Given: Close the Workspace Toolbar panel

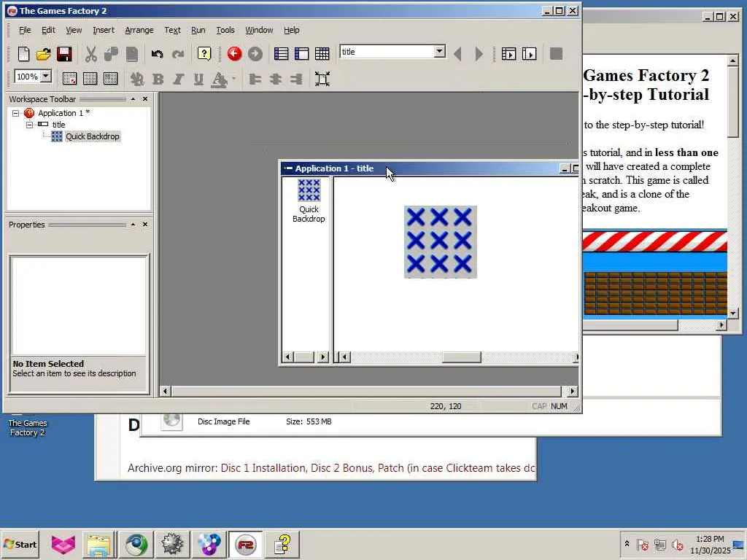Looking at the screenshot, I should click(145, 99).
